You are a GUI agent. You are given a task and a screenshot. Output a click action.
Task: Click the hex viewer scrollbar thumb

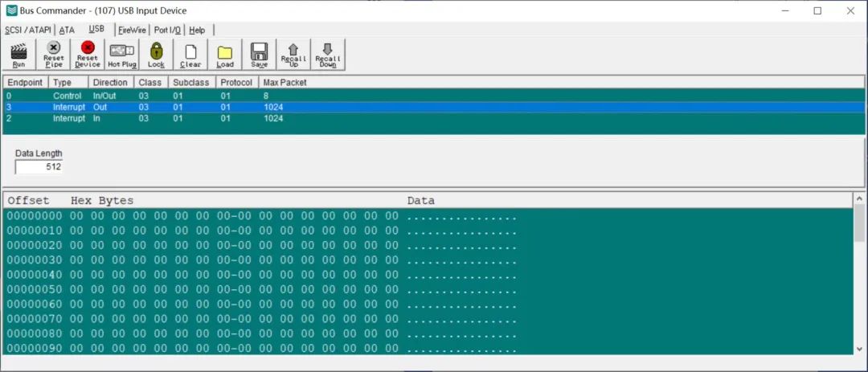860,223
